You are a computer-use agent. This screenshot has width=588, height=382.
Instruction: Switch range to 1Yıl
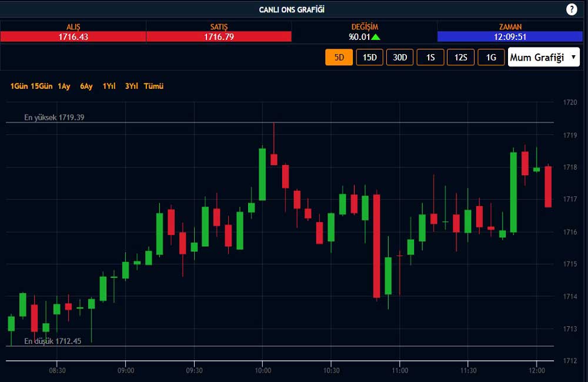pos(109,86)
